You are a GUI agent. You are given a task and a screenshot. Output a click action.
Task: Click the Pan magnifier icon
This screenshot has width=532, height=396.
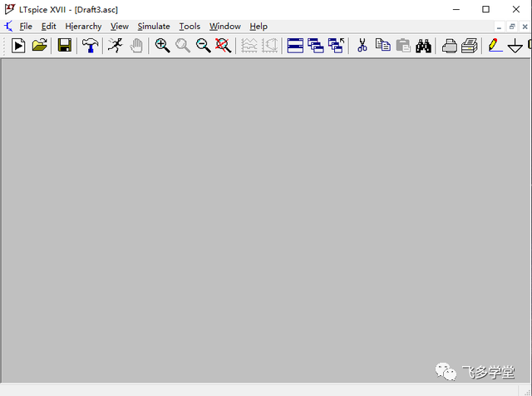[183, 46]
